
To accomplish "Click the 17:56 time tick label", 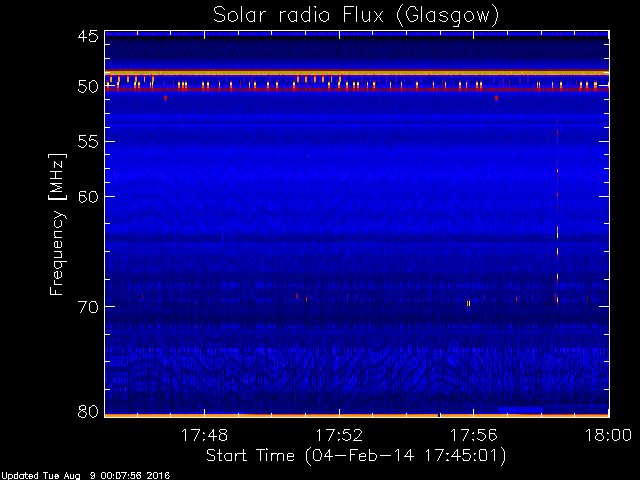I will point(474,435).
